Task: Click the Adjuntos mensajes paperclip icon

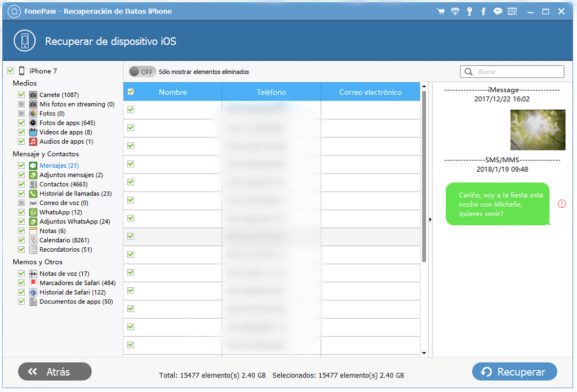Action: coord(33,175)
